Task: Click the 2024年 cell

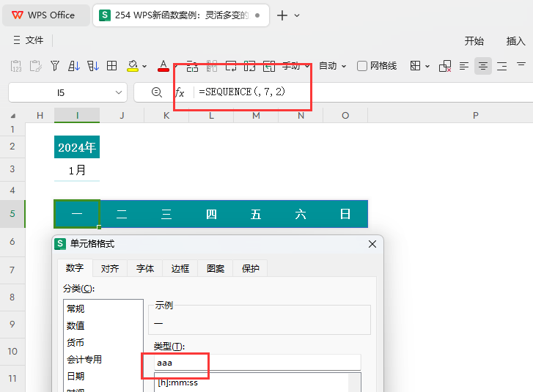Action: pos(77,147)
